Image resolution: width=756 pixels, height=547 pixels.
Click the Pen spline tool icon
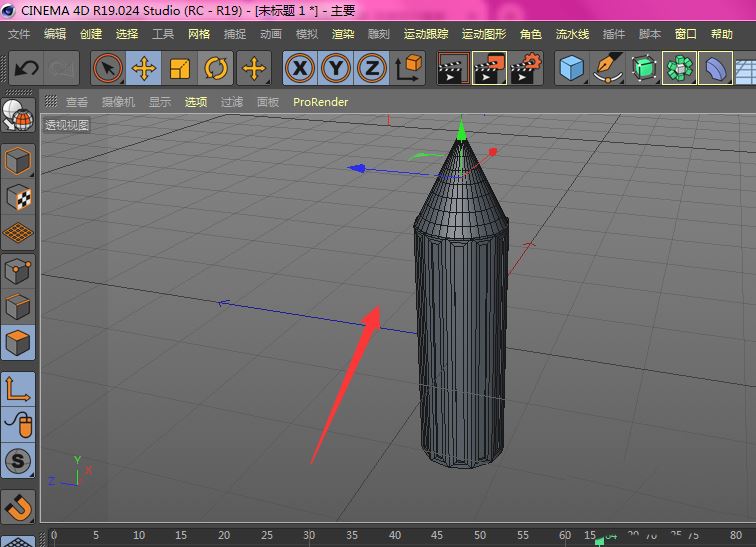tap(607, 69)
